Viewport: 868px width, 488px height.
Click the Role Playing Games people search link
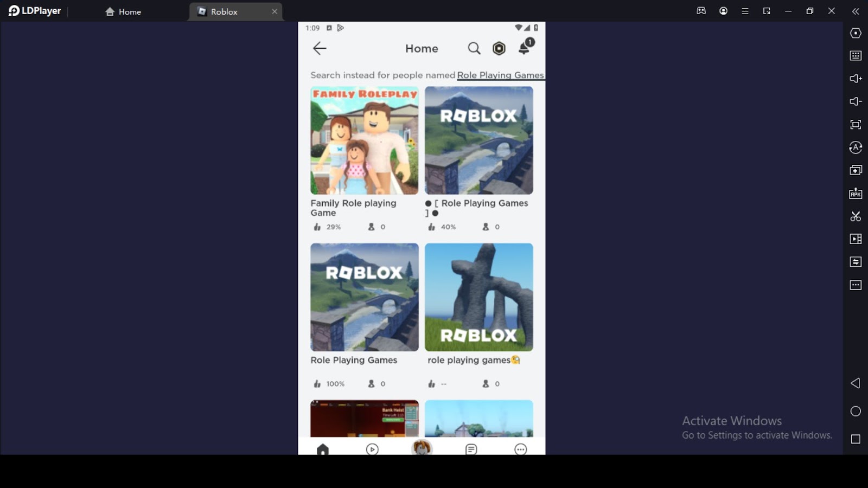500,75
